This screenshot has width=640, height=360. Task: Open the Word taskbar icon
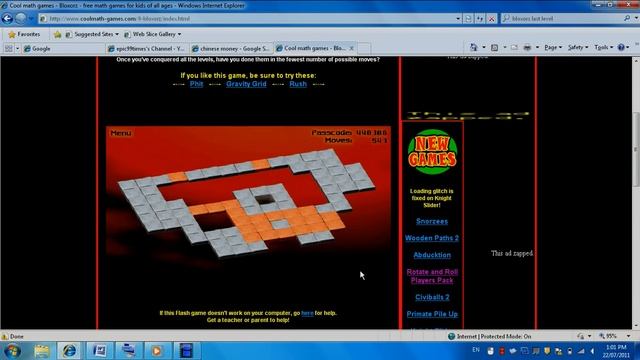click(100, 351)
